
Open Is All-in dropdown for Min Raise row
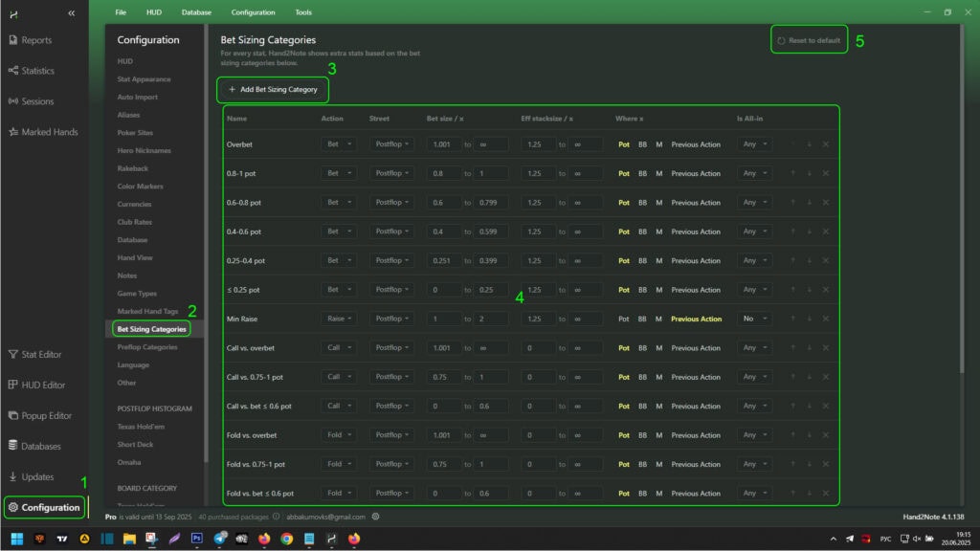pyautogui.click(x=754, y=319)
